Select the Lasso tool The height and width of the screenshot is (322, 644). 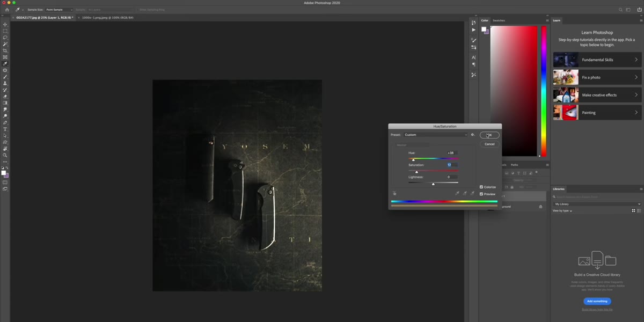[5, 38]
